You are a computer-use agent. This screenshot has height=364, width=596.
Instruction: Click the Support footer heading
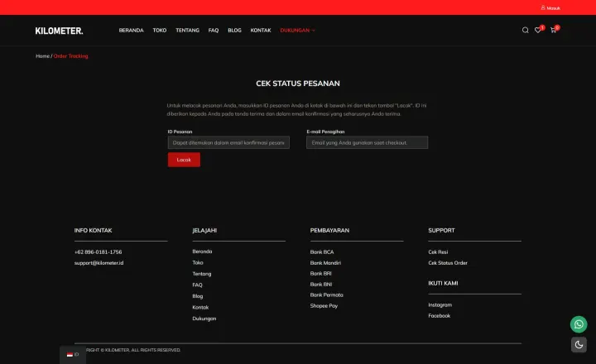pyautogui.click(x=441, y=230)
